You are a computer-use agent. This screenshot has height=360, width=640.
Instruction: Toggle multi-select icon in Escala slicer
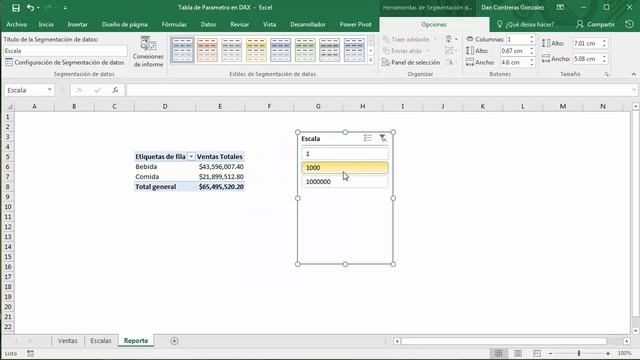pyautogui.click(x=367, y=138)
